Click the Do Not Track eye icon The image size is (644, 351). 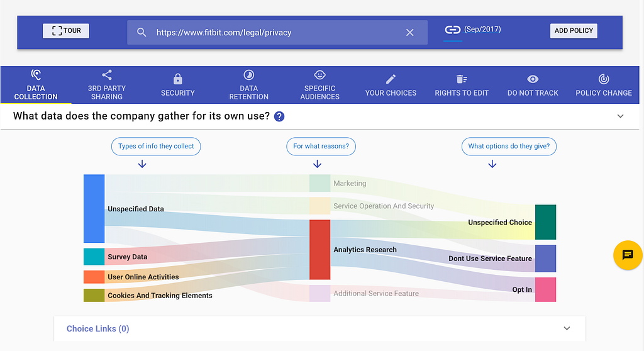(x=533, y=79)
